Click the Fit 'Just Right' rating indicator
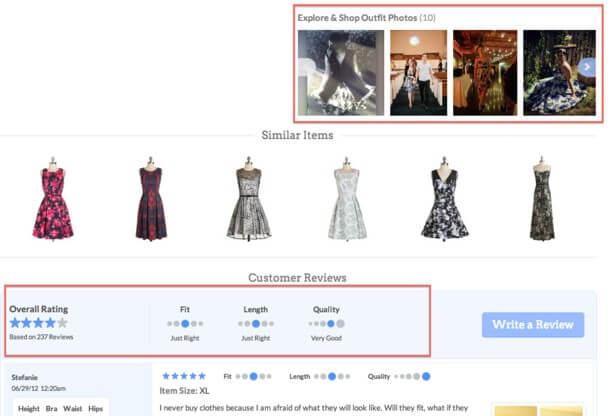 [x=184, y=324]
